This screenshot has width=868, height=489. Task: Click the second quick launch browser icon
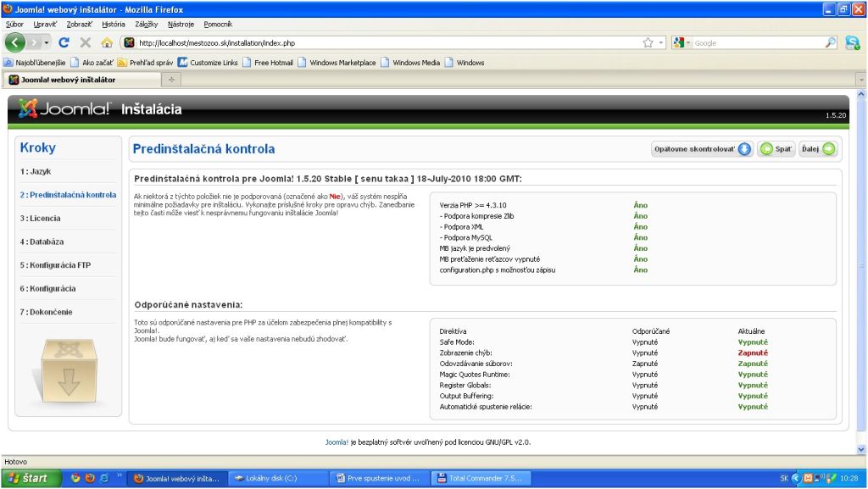click(x=90, y=478)
